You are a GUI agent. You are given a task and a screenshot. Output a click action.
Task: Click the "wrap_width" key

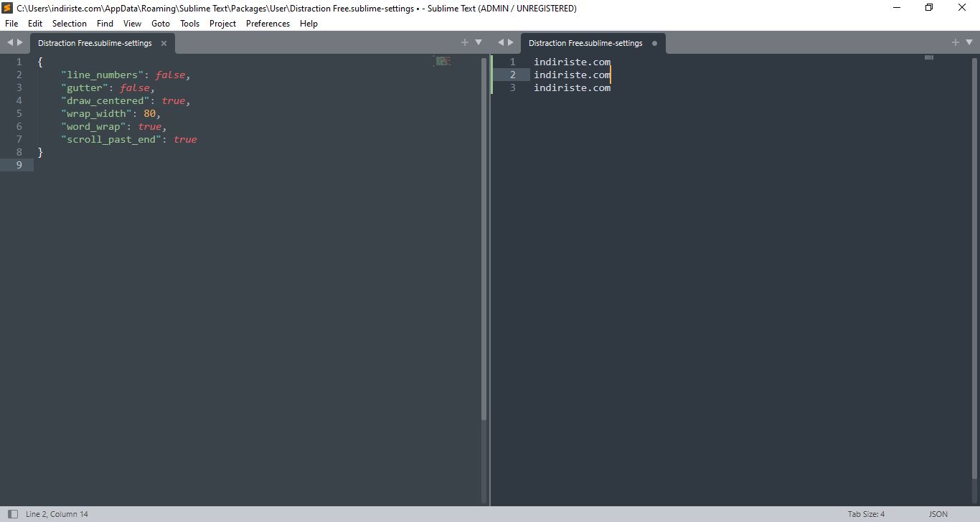[97, 114]
